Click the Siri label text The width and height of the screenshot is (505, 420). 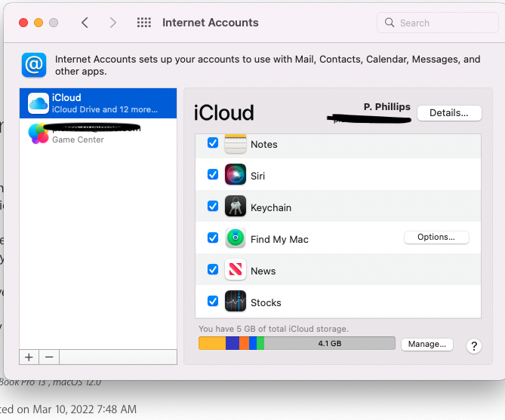(257, 176)
